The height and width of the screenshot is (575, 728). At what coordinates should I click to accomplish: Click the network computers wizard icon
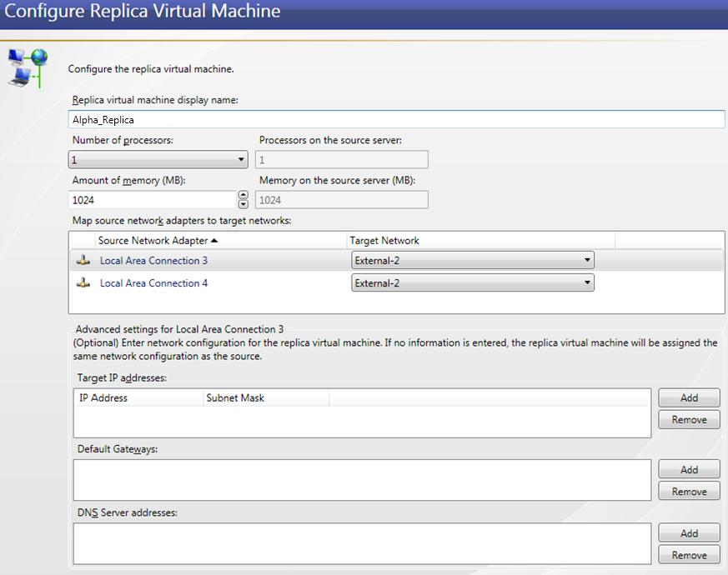click(28, 67)
